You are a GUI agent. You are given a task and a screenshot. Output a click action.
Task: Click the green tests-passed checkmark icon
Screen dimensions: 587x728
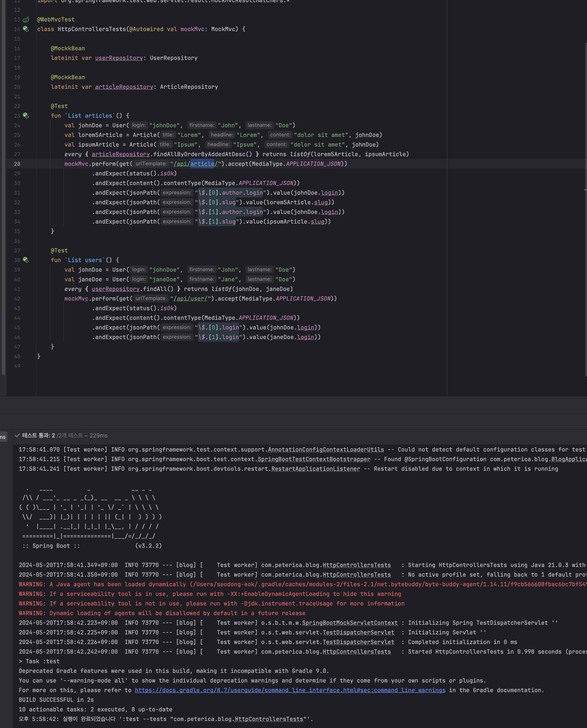click(17, 435)
